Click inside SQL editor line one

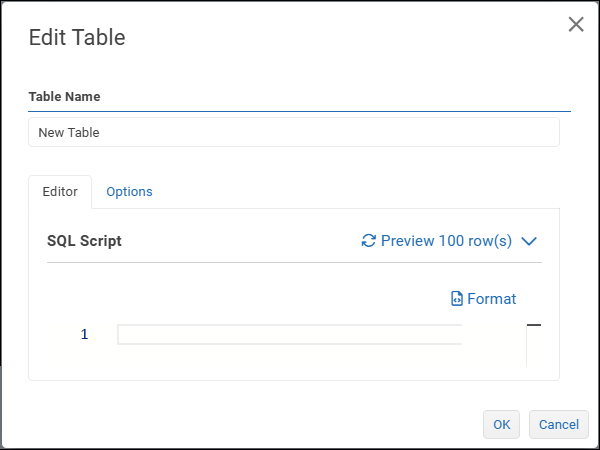click(x=290, y=335)
